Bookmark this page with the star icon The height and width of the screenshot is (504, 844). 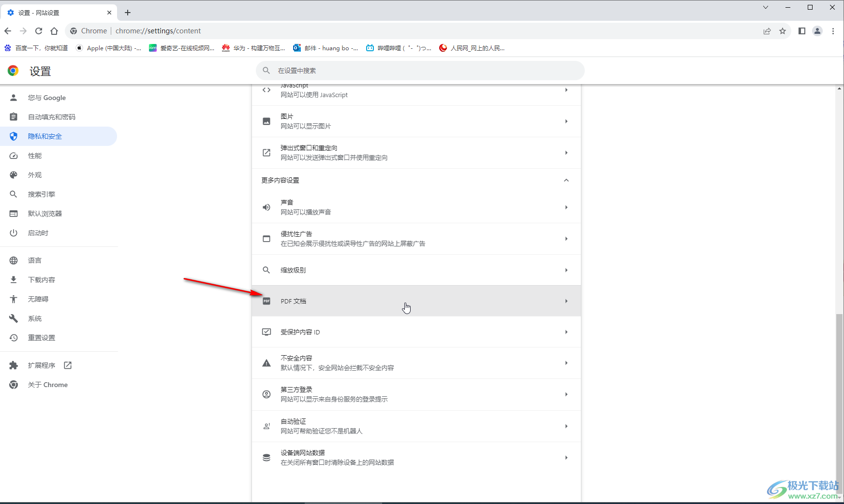click(783, 31)
